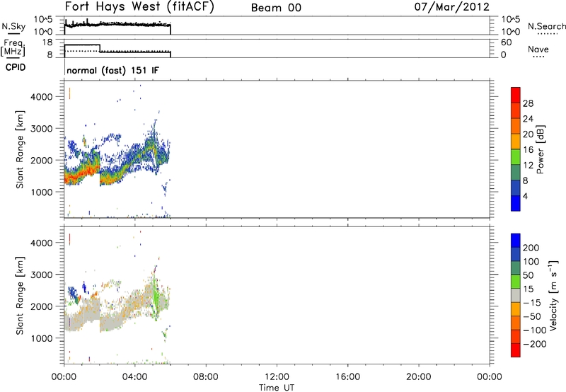Click the 'Freq. [MHz]' label

tap(13, 48)
